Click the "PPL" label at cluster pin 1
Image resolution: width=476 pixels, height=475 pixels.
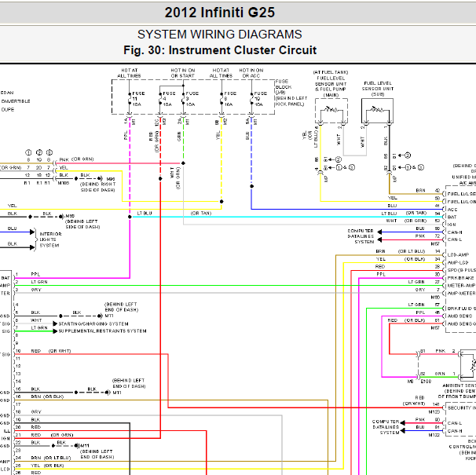tap(35, 274)
